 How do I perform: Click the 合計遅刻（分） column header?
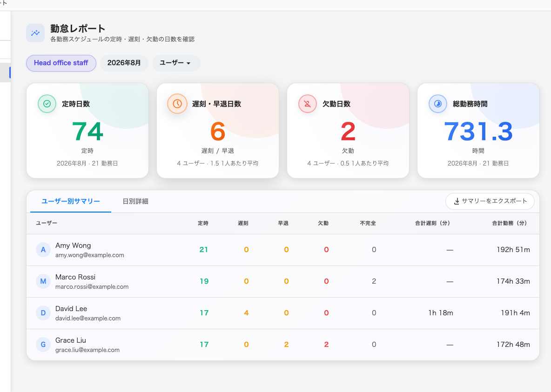432,223
